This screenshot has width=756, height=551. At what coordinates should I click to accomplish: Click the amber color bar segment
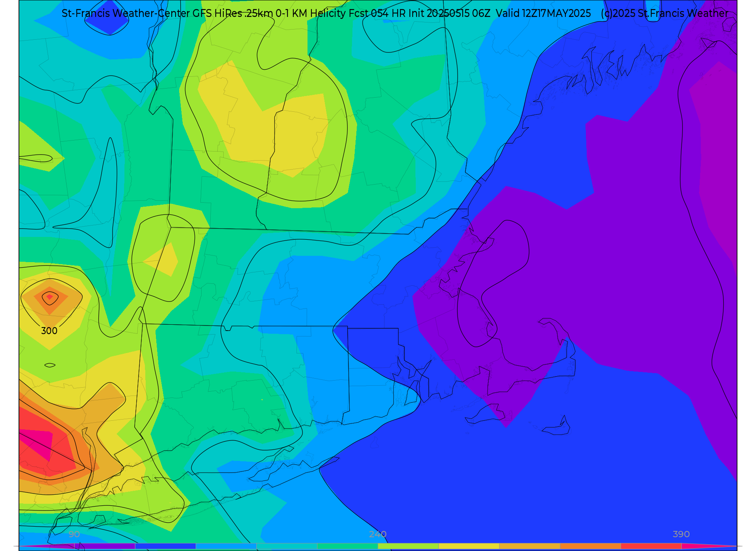(530, 546)
